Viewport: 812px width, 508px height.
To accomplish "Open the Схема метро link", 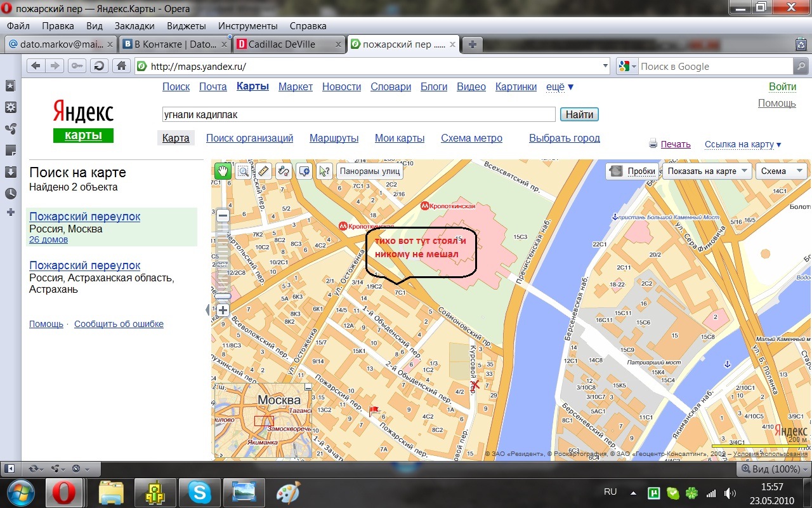I will 471,138.
